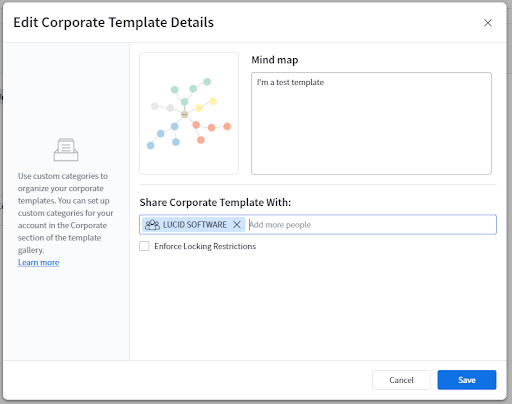Viewport: 512px width, 404px height.
Task: Click the outer yellow node in mind map preview
Action: [x=213, y=101]
